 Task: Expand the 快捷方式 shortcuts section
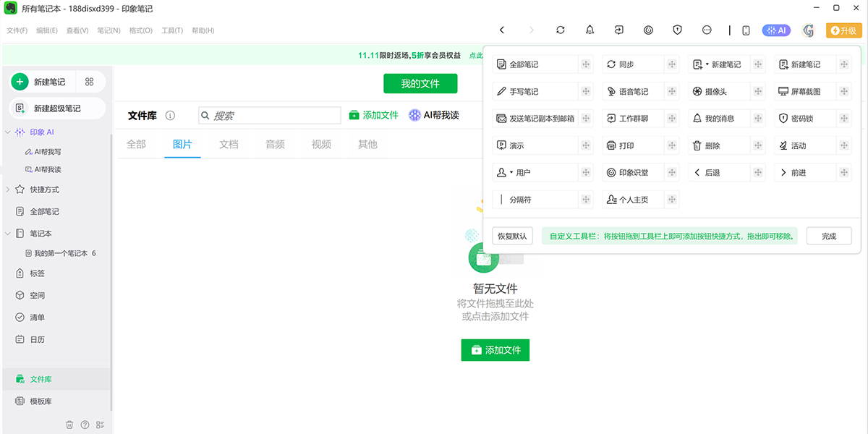[x=8, y=190]
